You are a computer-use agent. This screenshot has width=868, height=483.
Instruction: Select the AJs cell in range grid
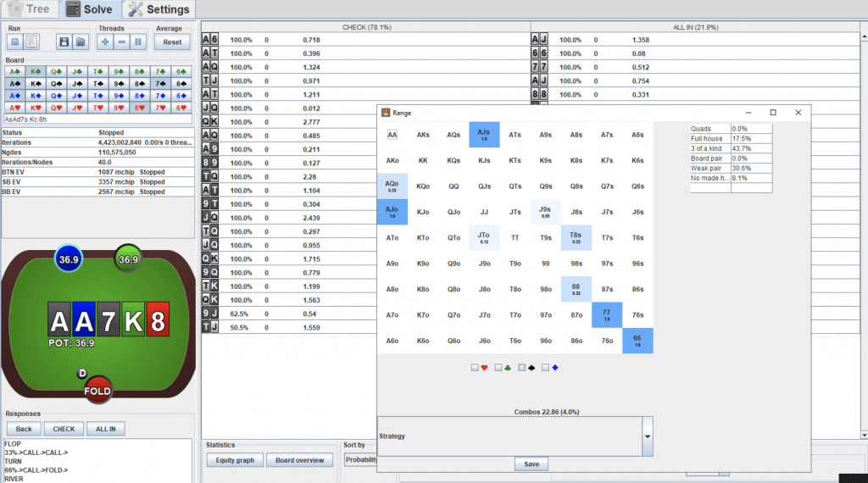coord(483,135)
